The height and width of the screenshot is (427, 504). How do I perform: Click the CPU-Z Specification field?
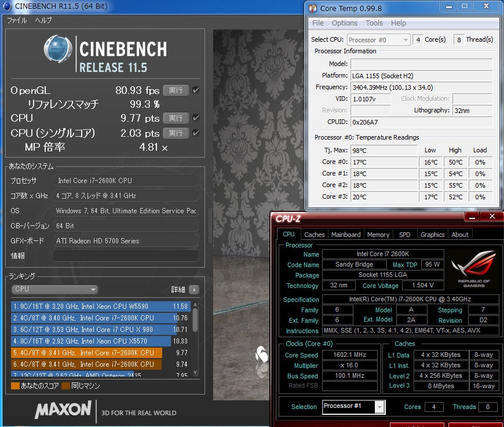(x=410, y=299)
